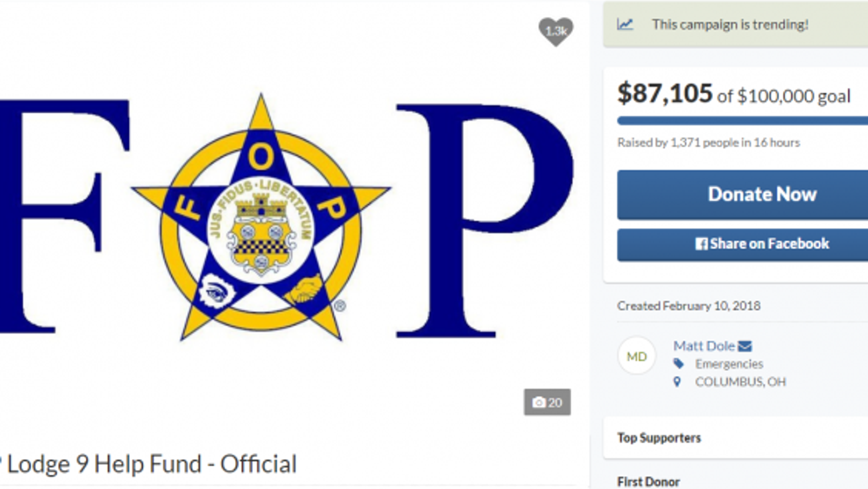Click the Facebook logo in share button
The height and width of the screenshot is (489, 868).
pos(701,244)
